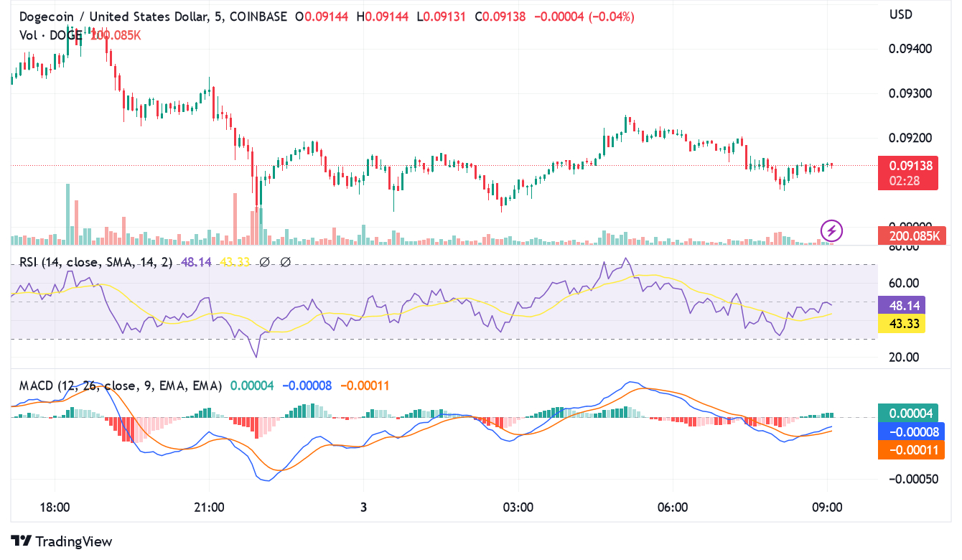Click the 0.09300 price axis level
The image size is (962, 560).
(x=910, y=93)
